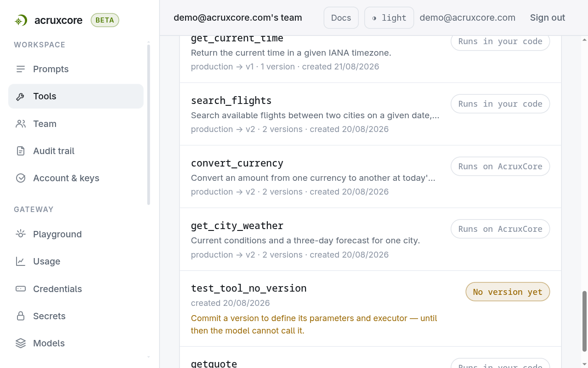This screenshot has height=368, width=588.
Task: Click the main page vertical scrollbar thumb
Action: tap(584, 321)
